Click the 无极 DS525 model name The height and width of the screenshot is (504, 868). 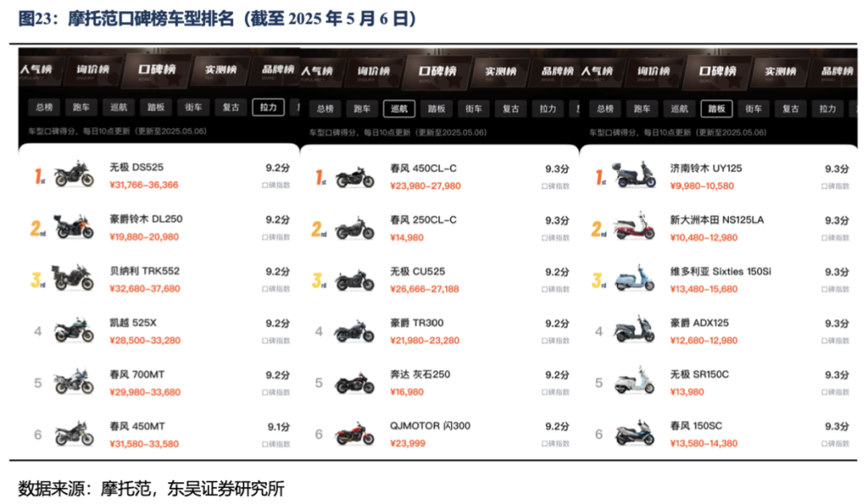tap(136, 167)
